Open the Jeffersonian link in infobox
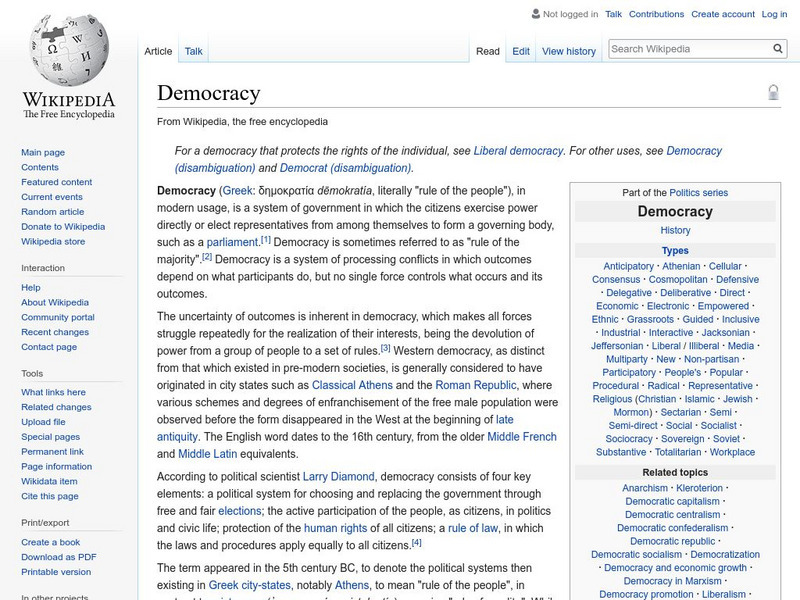Viewport: 800px width, 600px height. pos(617,346)
